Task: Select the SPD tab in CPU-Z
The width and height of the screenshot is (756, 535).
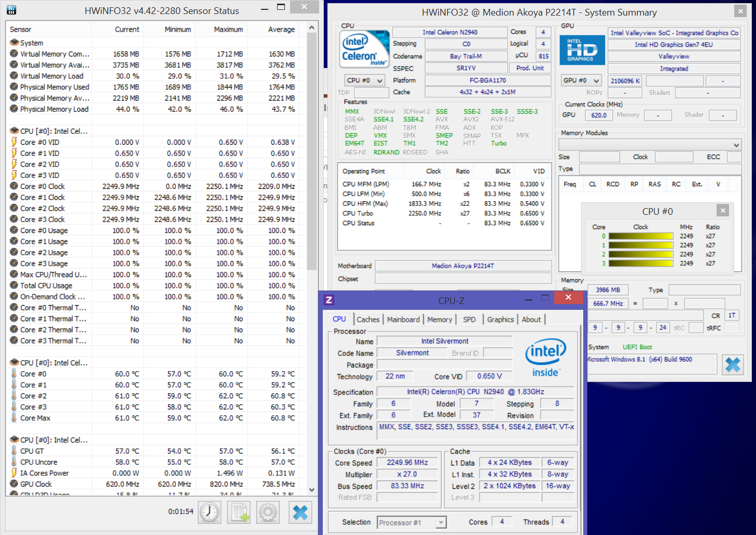Action: [469, 320]
